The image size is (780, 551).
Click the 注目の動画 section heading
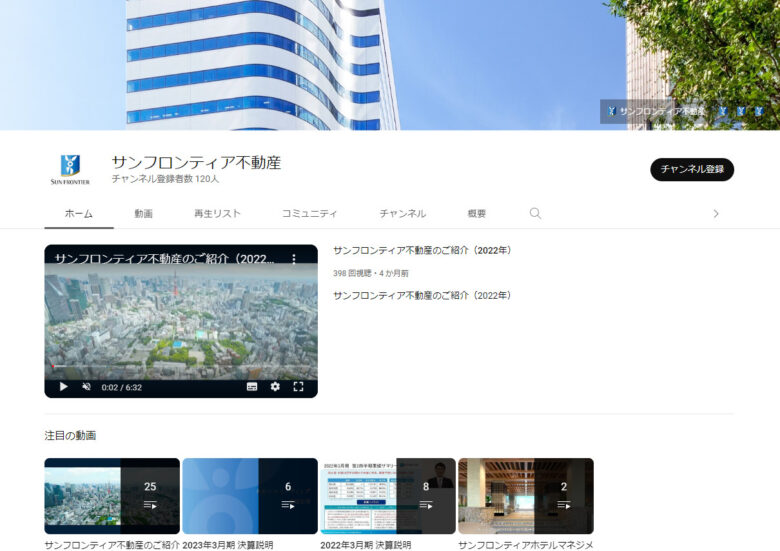click(70, 436)
